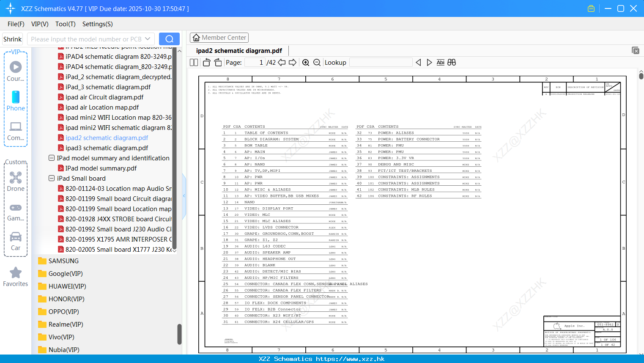Click the model number search field
644x363 pixels.
pos(85,39)
